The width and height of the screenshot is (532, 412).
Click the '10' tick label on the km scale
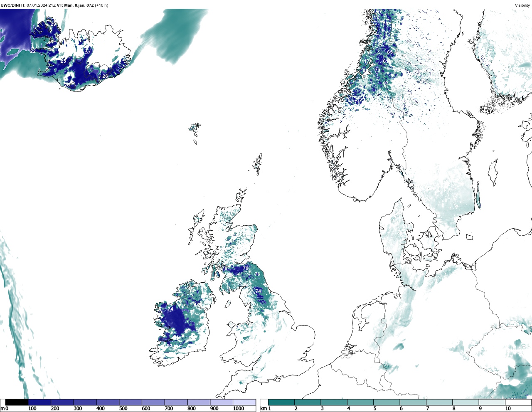pyautogui.click(x=508, y=409)
